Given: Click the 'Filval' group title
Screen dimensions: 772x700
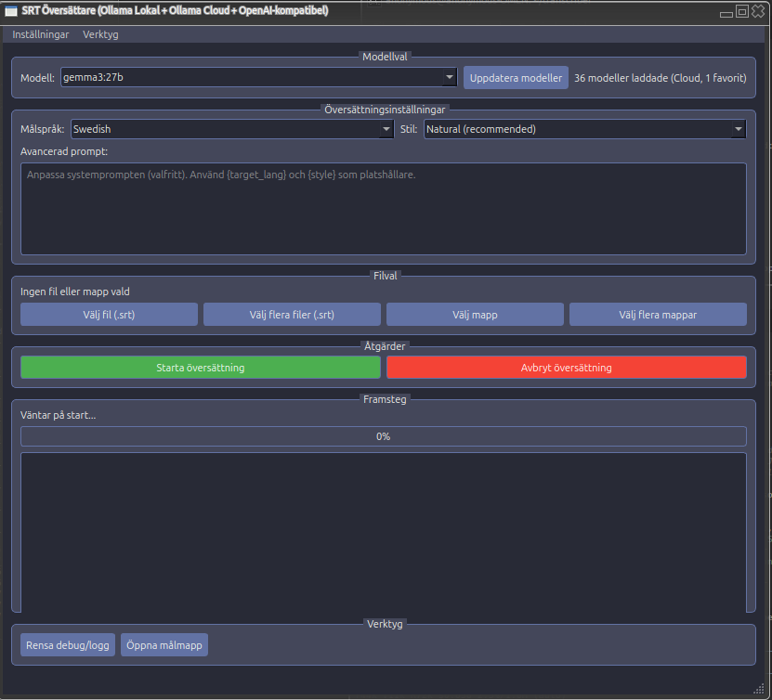Looking at the screenshot, I should click(x=385, y=276).
